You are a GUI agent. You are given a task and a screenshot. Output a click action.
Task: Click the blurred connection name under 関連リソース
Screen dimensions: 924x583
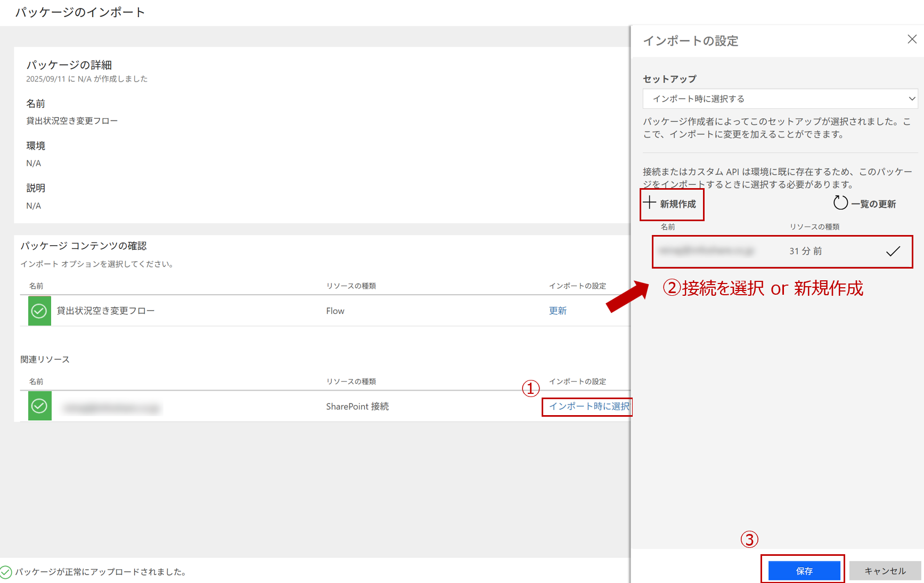[x=111, y=408]
